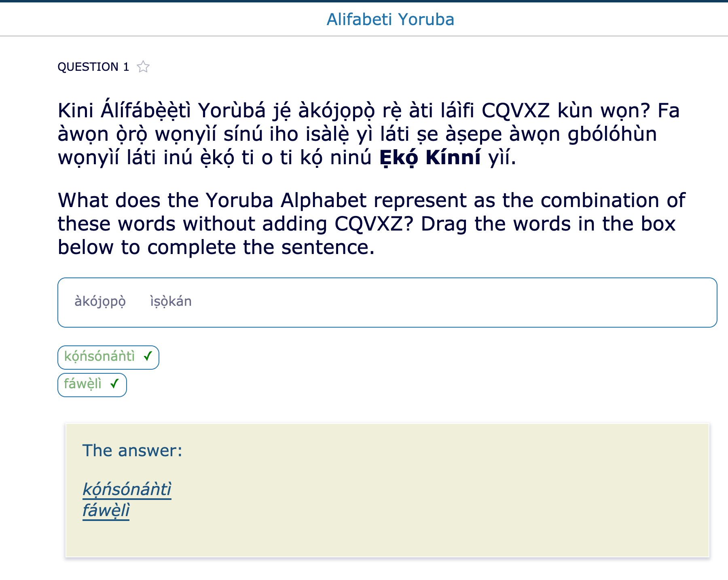Open the Alifabeti Yoruba title link

pyautogui.click(x=390, y=19)
